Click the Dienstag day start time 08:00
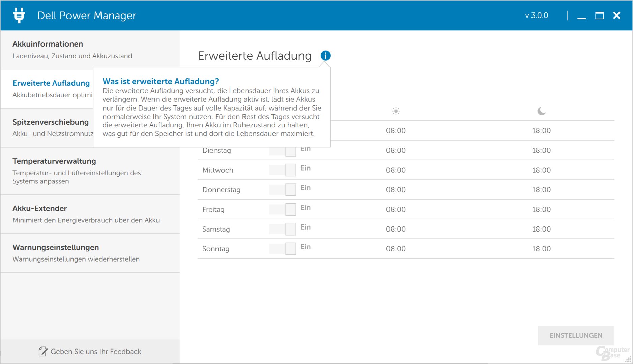The height and width of the screenshot is (364, 633). (396, 150)
